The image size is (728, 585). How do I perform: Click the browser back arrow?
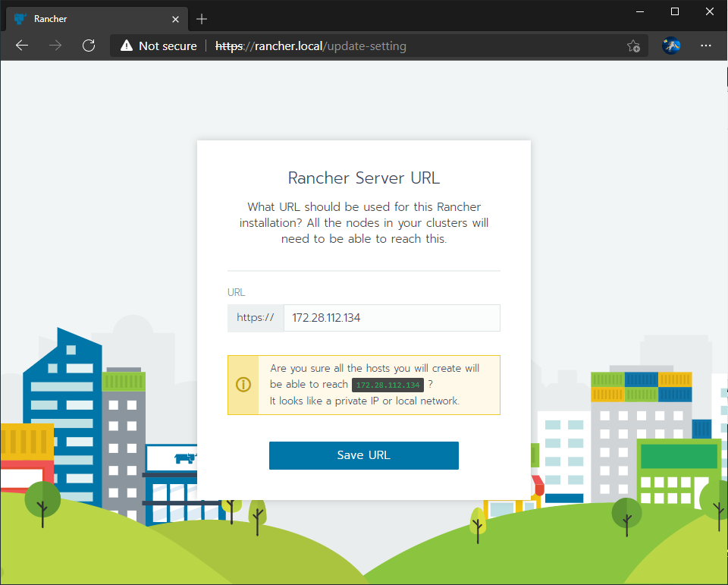[x=22, y=46]
